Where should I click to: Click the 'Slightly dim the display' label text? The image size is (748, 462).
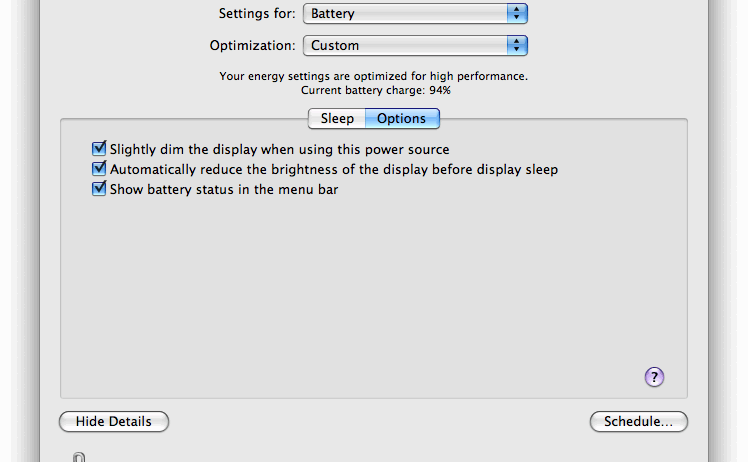coord(279,149)
